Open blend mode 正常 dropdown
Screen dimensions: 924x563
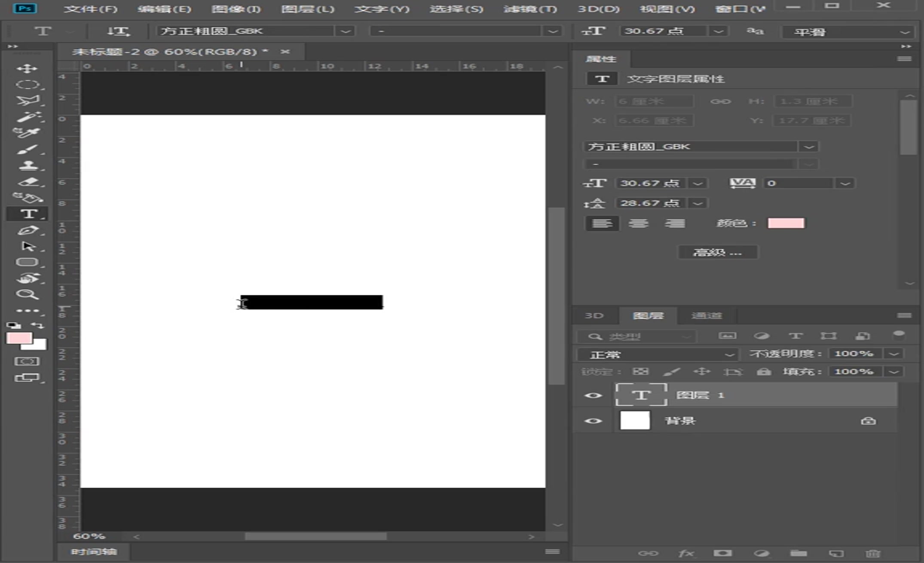click(658, 355)
